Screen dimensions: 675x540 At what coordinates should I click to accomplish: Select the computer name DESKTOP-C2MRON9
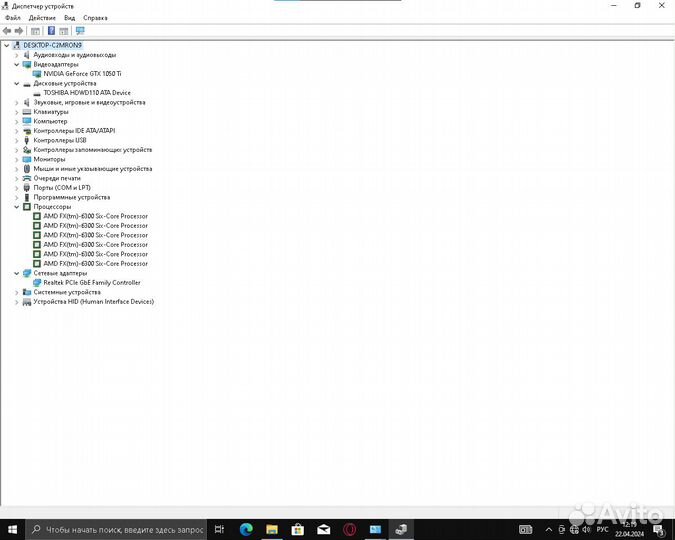click(53, 45)
